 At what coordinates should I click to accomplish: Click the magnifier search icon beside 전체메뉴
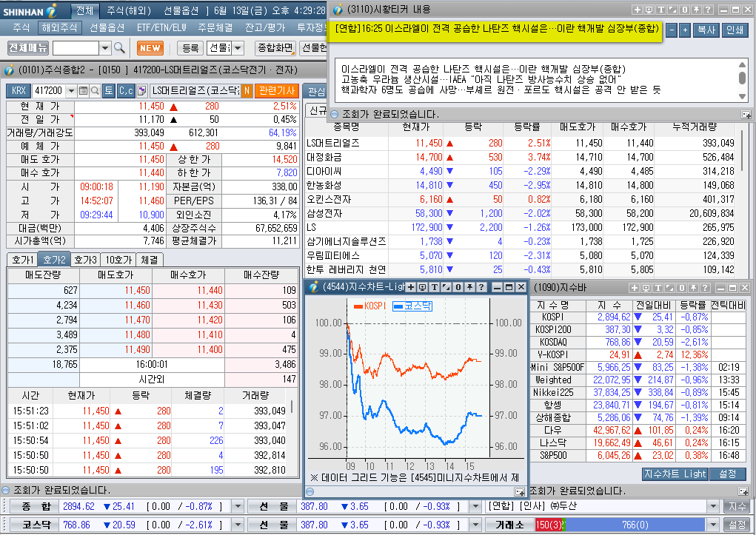[x=119, y=47]
